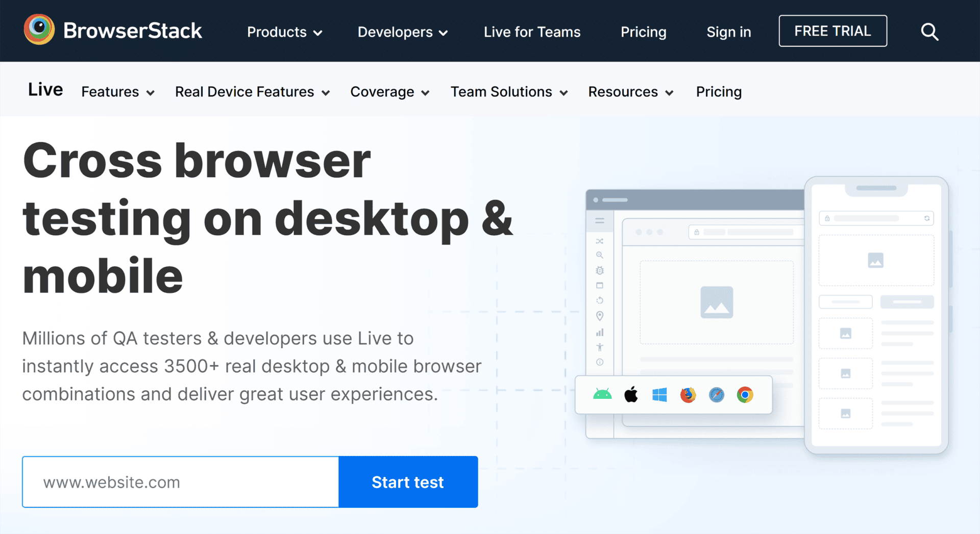The height and width of the screenshot is (534, 980).
Task: Open the search magnifier icon
Action: pyautogui.click(x=929, y=32)
